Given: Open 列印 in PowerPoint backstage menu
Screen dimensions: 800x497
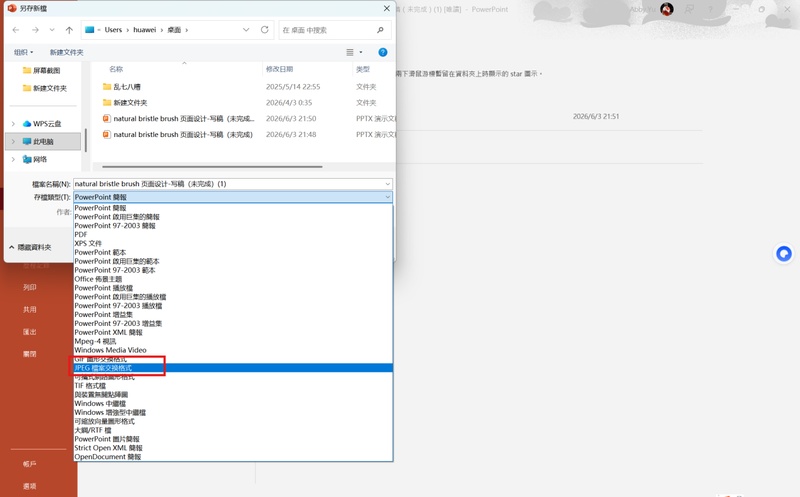Looking at the screenshot, I should click(30, 287).
